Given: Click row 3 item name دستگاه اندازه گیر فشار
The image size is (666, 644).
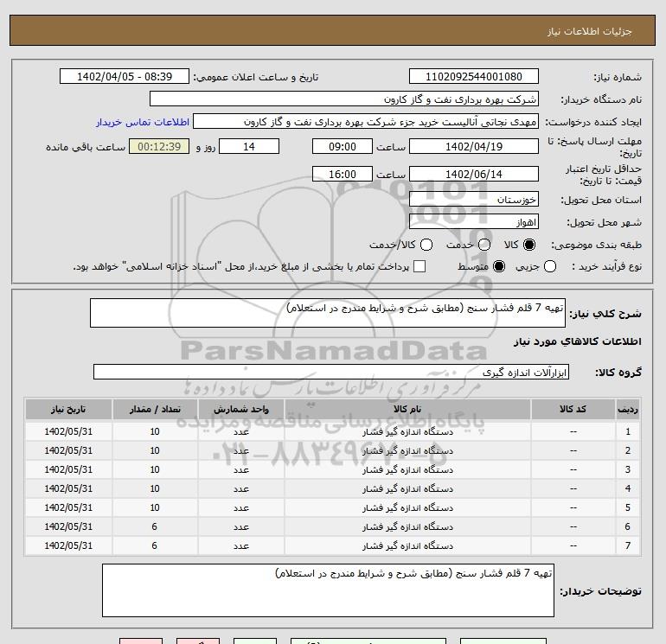Looking at the screenshot, I should [x=407, y=470].
